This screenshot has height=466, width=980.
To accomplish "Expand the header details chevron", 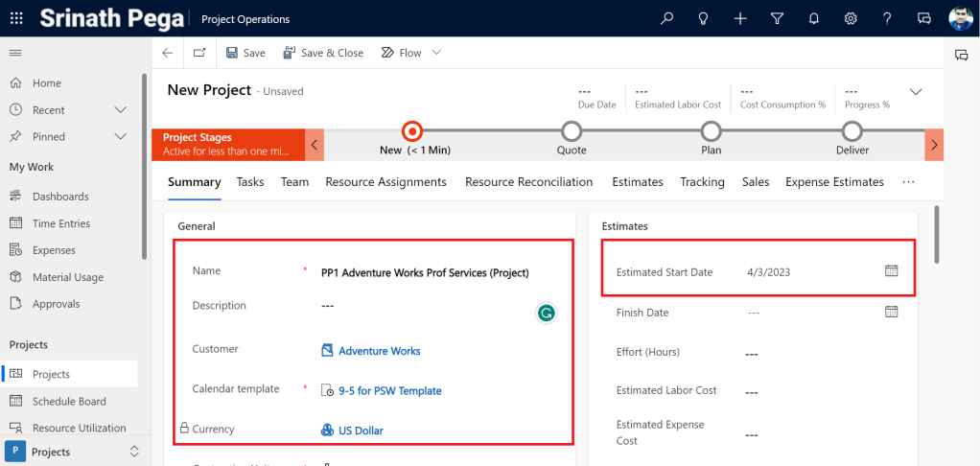I will point(916,92).
